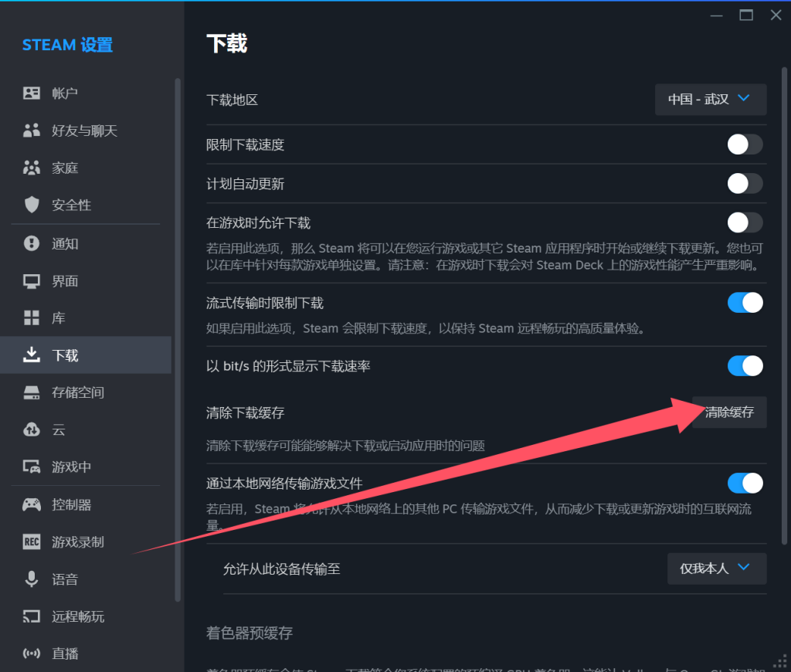This screenshot has height=672, width=791.
Task: Click the 语音 microphone icon
Action: click(31, 579)
